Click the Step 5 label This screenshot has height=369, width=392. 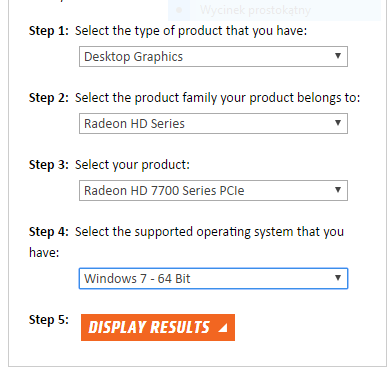coord(49,320)
